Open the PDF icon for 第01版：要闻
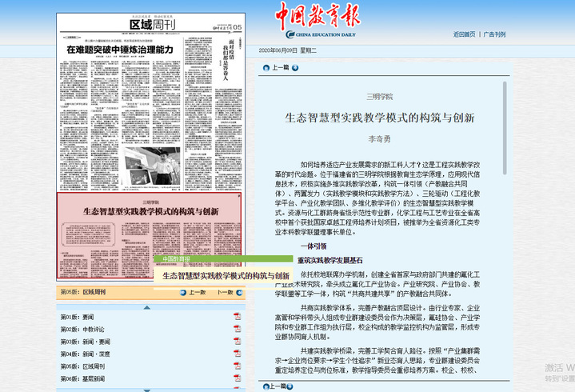 238,317
